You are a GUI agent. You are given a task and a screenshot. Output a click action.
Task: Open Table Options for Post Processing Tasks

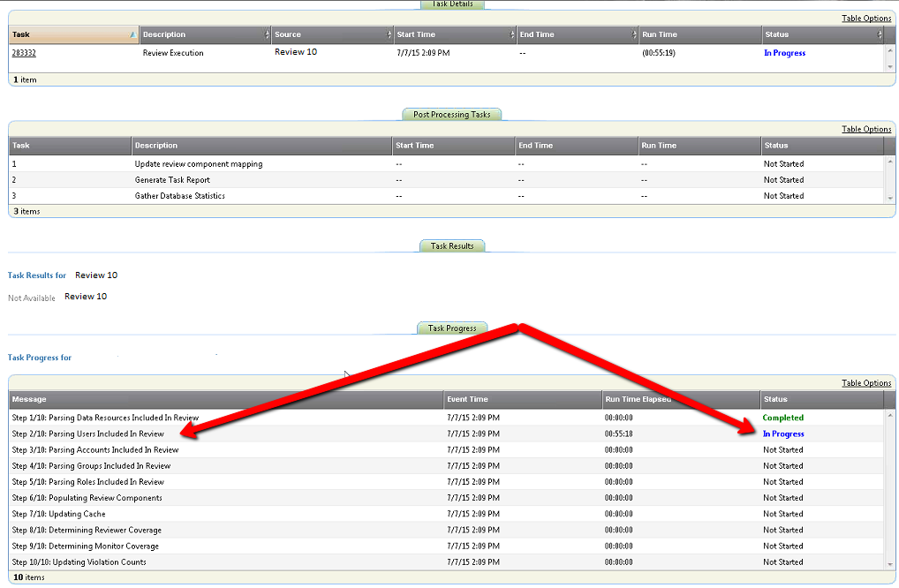(x=865, y=129)
